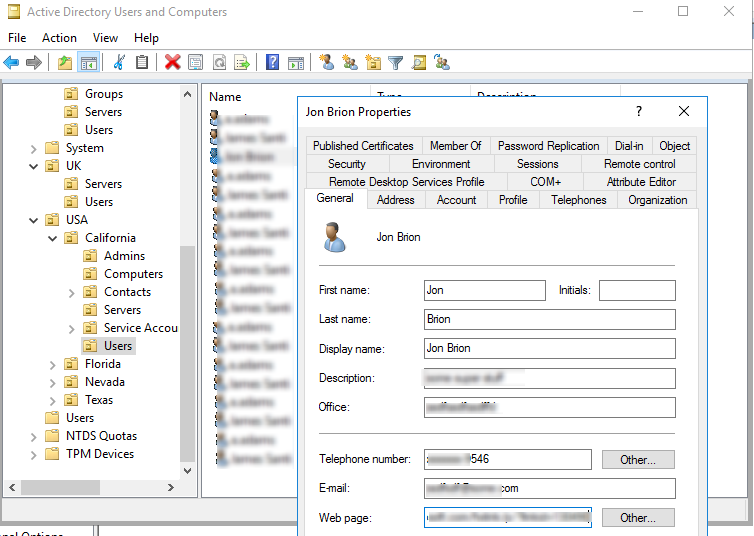The image size is (754, 536).
Task: Click the First name field
Action: pos(485,290)
